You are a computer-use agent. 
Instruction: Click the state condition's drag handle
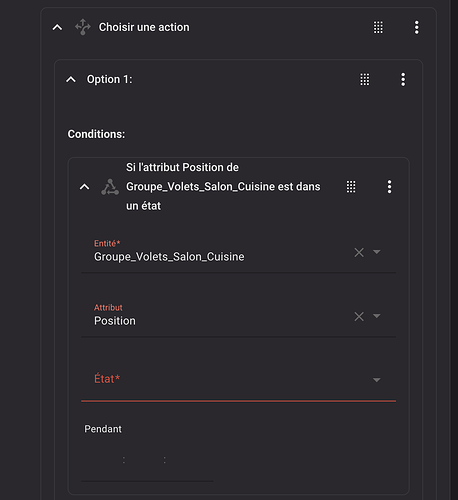click(351, 187)
